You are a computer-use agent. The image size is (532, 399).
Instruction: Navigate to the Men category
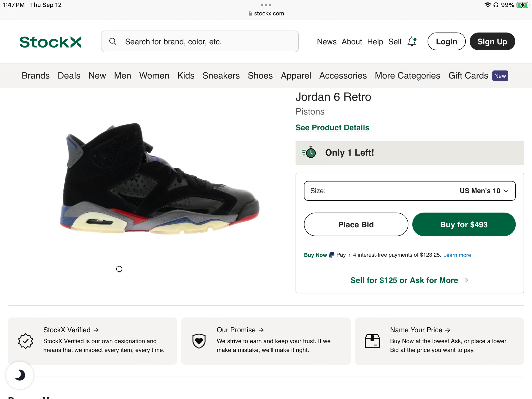click(x=122, y=76)
